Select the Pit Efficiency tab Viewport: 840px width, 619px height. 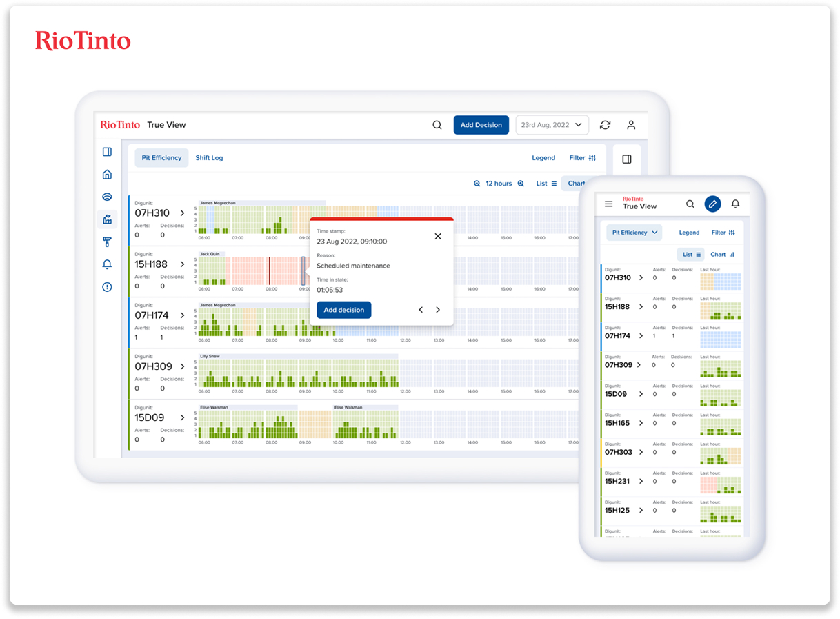pyautogui.click(x=161, y=158)
